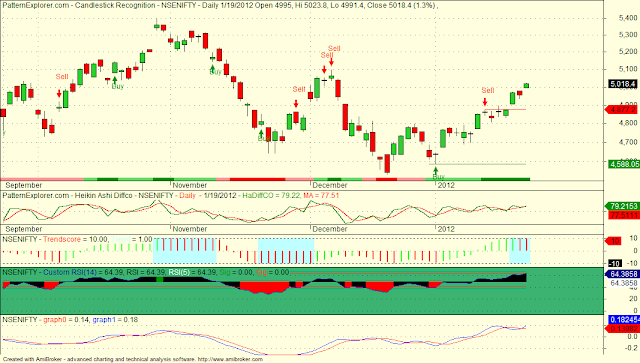Click the amibroker.com link in the footer
This screenshot has width=640, height=363.
(230, 359)
